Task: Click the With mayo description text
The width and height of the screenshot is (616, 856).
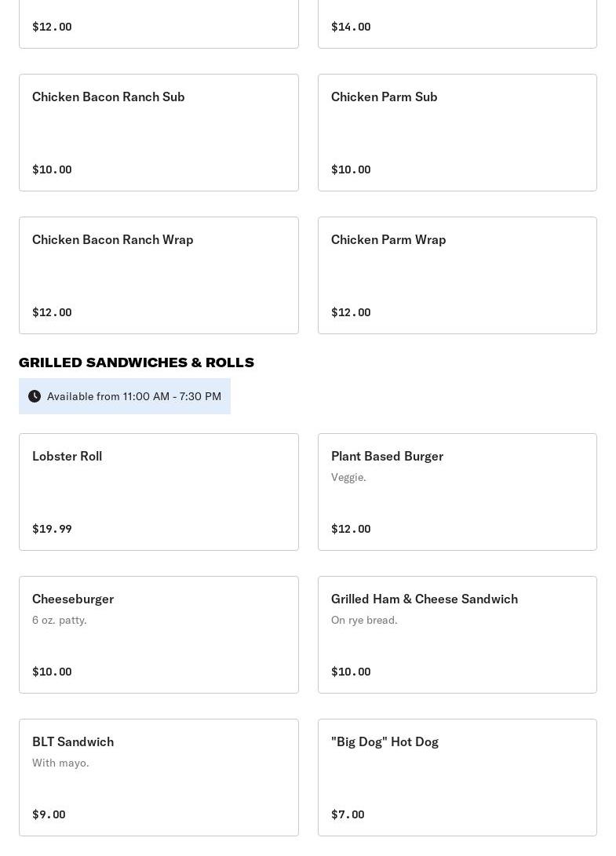Action: click(x=60, y=763)
